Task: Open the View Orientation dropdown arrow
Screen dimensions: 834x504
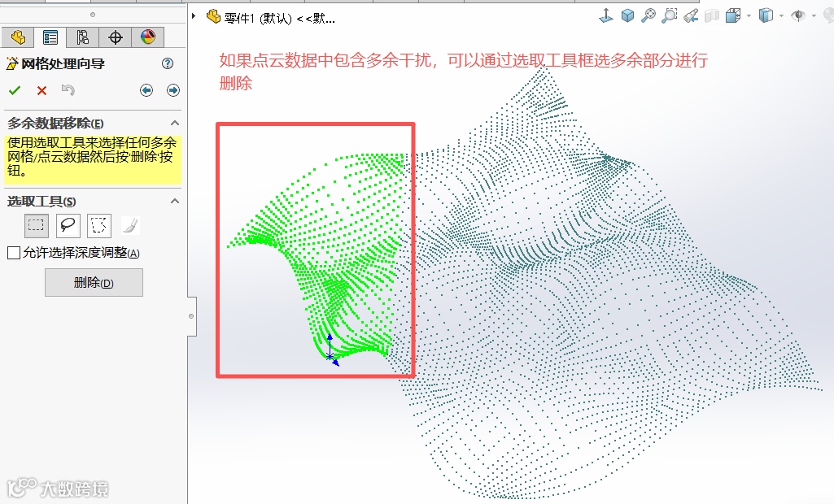Action: (x=749, y=16)
